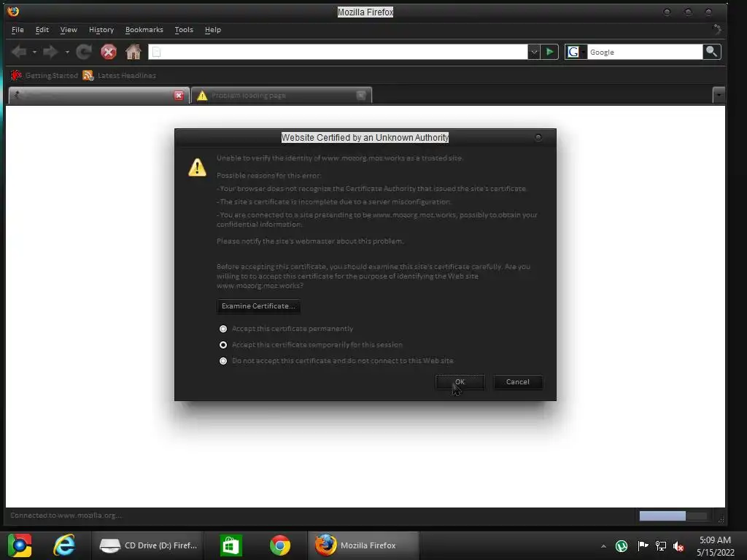Open the File menu
The image size is (747, 560).
click(18, 29)
